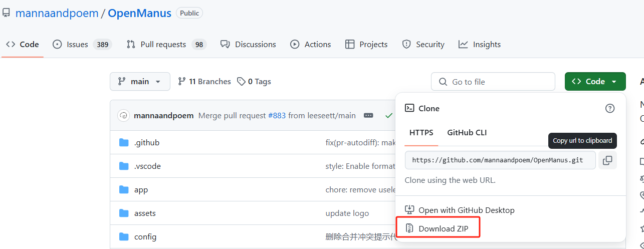Click the clone URL text field
The image size is (644, 249).
tap(501, 160)
